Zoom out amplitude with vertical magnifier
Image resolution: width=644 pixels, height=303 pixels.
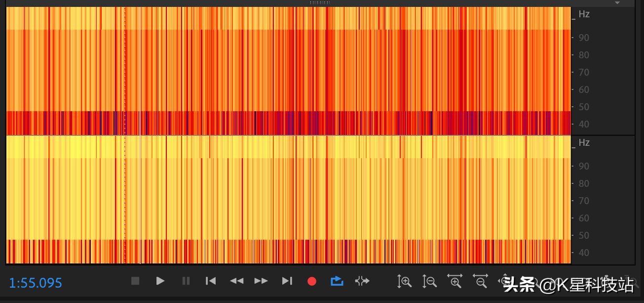430,281
